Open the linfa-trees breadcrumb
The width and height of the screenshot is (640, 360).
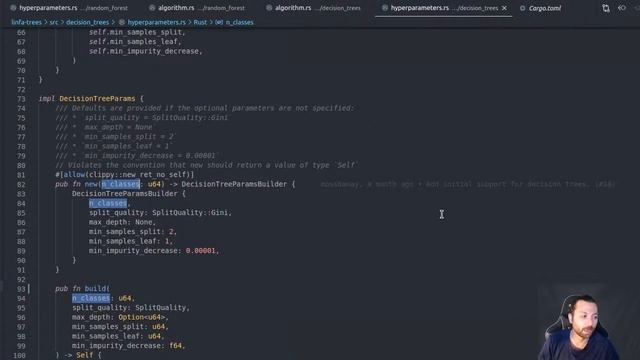pos(27,22)
